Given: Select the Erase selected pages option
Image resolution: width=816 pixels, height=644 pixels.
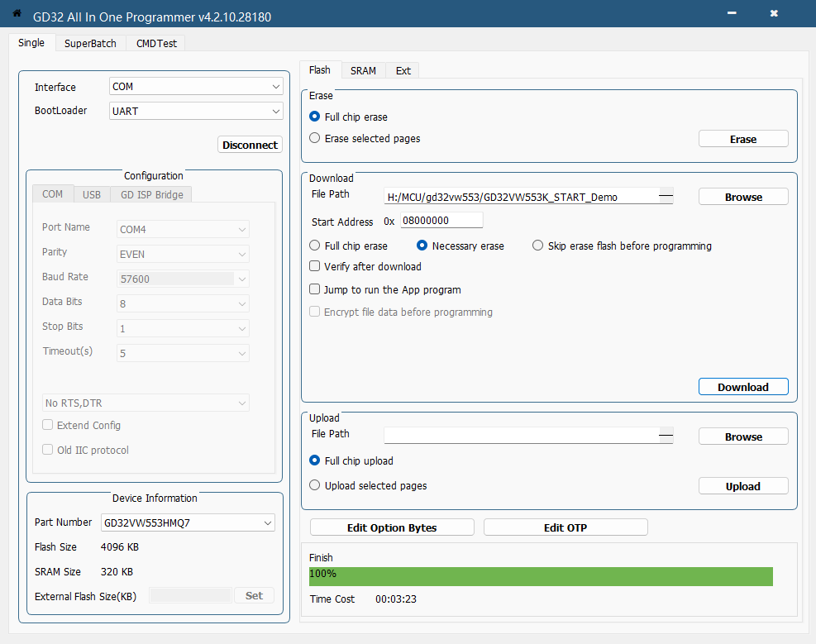Looking at the screenshot, I should [x=314, y=139].
